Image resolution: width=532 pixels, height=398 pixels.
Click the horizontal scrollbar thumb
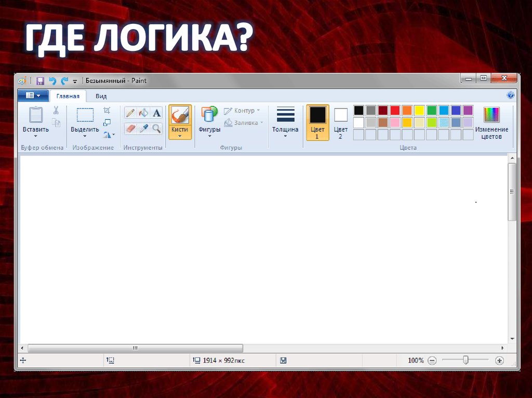136,348
